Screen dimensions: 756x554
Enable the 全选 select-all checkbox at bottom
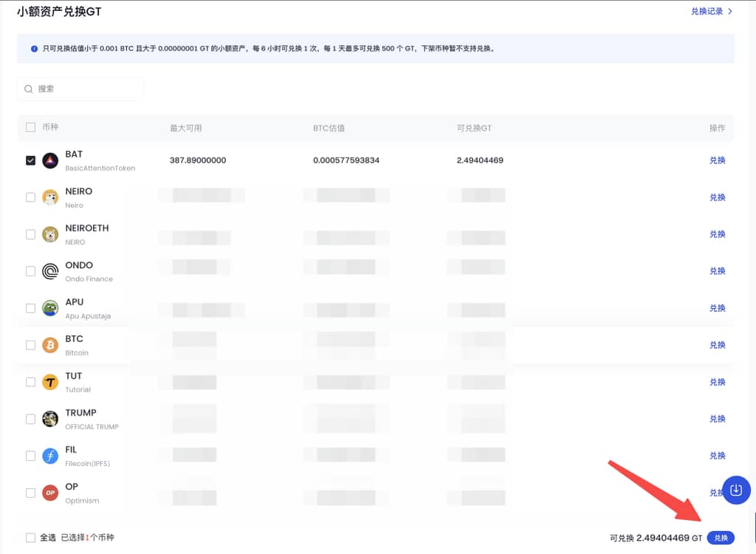tap(30, 538)
